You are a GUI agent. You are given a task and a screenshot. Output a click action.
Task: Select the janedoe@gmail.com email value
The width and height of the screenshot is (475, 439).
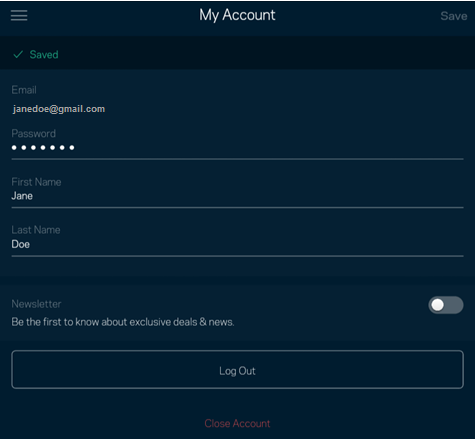59,109
